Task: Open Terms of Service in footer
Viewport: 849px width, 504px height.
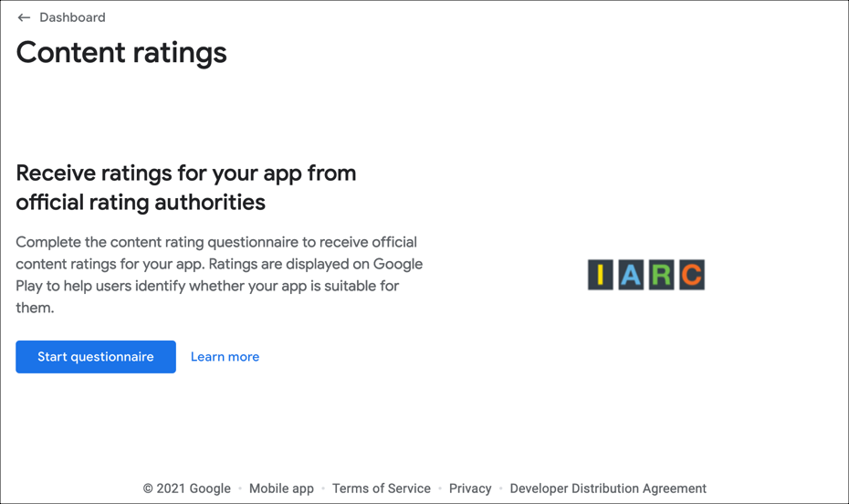Action: [x=382, y=488]
